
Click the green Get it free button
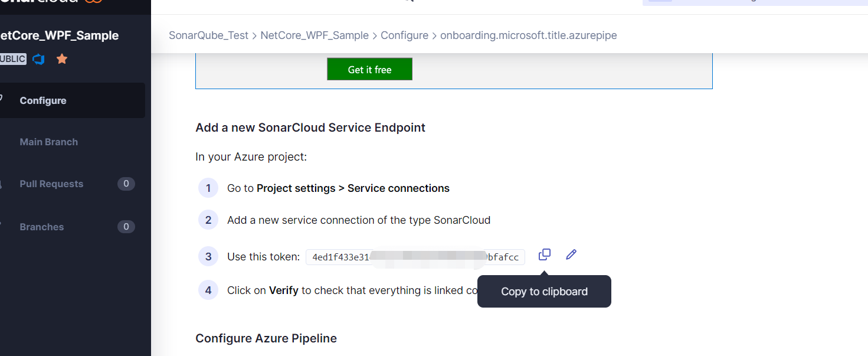point(369,69)
